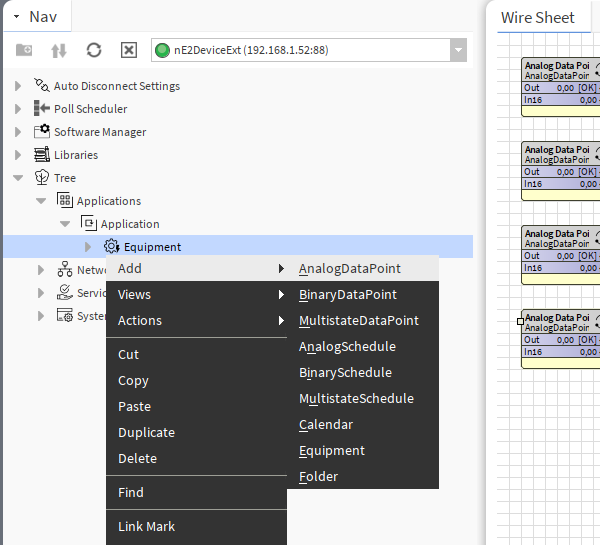600x545 pixels.
Task: Click the Networks node icon
Action: 65,269
